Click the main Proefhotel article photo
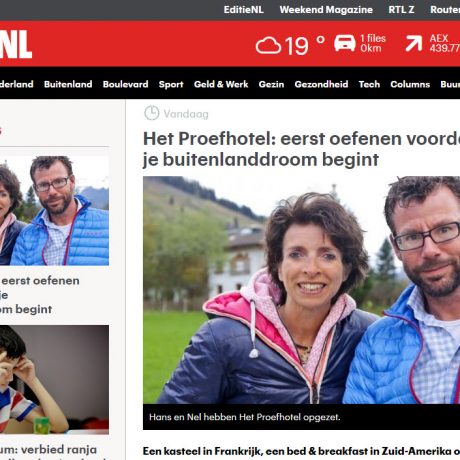The width and height of the screenshot is (460, 460). 301,290
